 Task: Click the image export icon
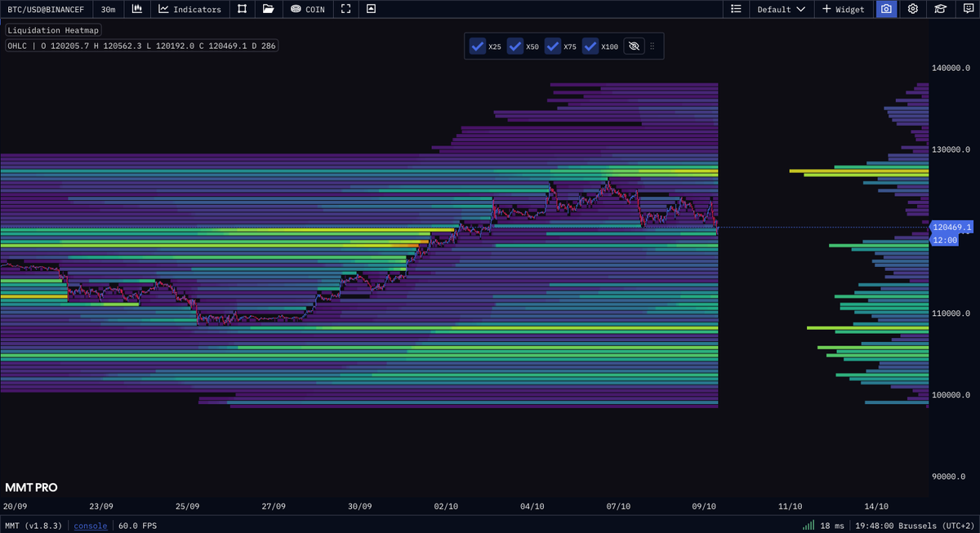(372, 9)
